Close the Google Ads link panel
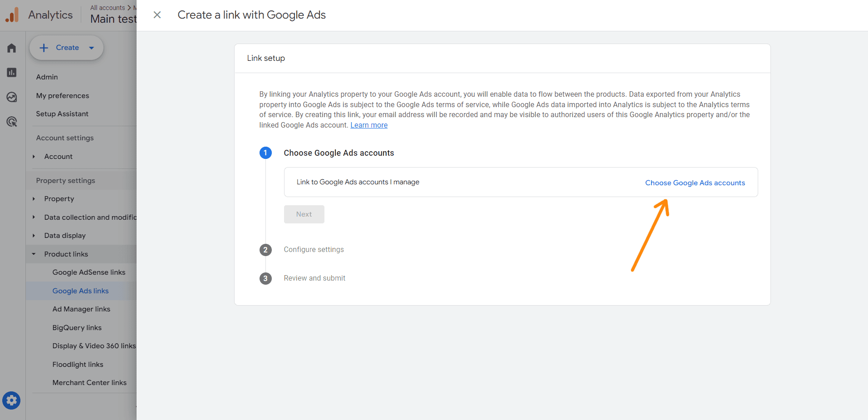 (157, 15)
